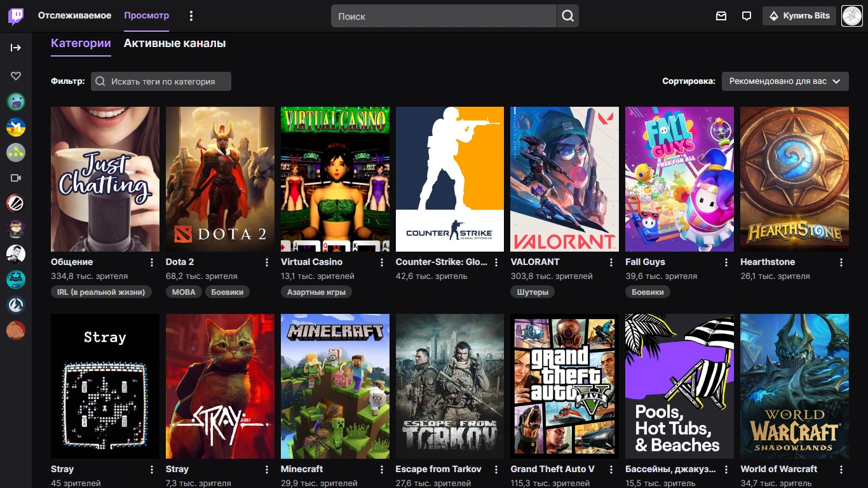Screen dimensions: 868x488
Task: Open the Minecraft cover art
Action: click(x=335, y=386)
